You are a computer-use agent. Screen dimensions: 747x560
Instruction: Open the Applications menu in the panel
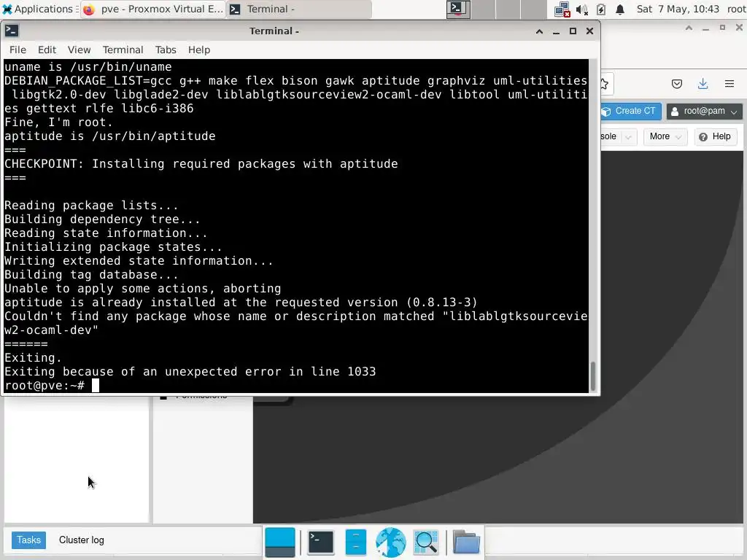click(39, 9)
